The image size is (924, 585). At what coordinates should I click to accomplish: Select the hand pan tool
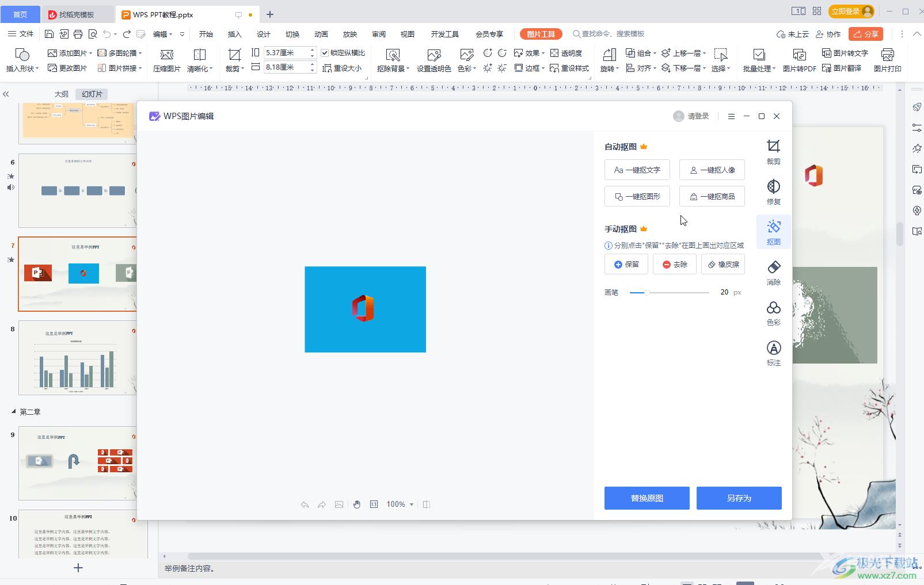point(357,504)
